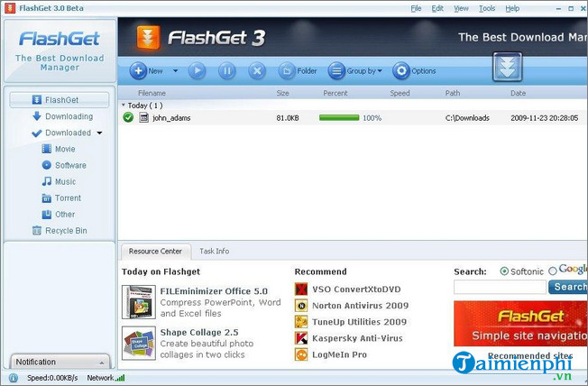
Task: Click the FlashGet simple site navigation banner
Action: click(x=521, y=324)
